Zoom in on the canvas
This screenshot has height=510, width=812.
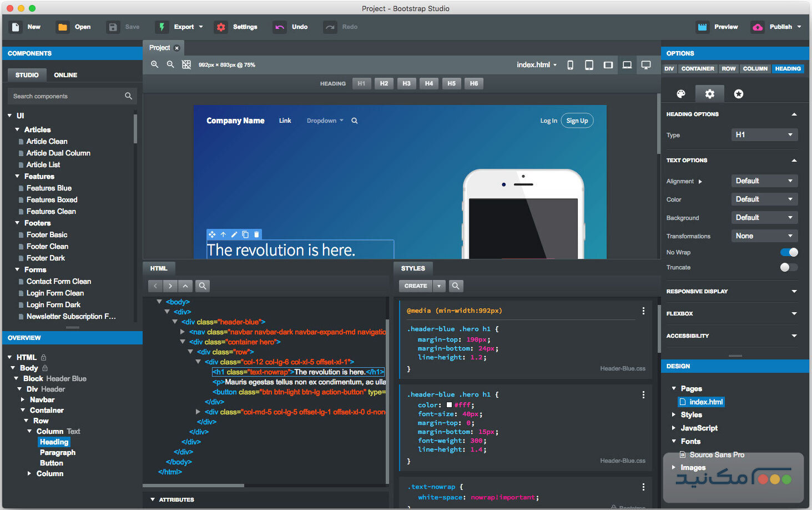click(154, 64)
